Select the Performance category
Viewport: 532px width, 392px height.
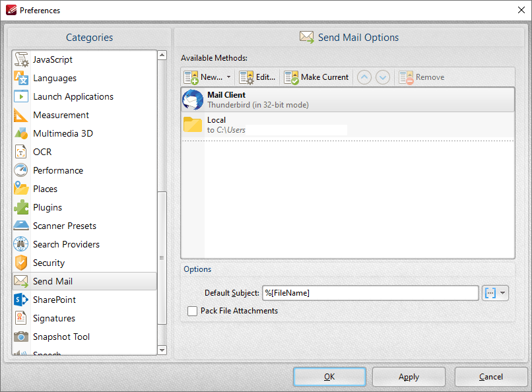(84, 170)
